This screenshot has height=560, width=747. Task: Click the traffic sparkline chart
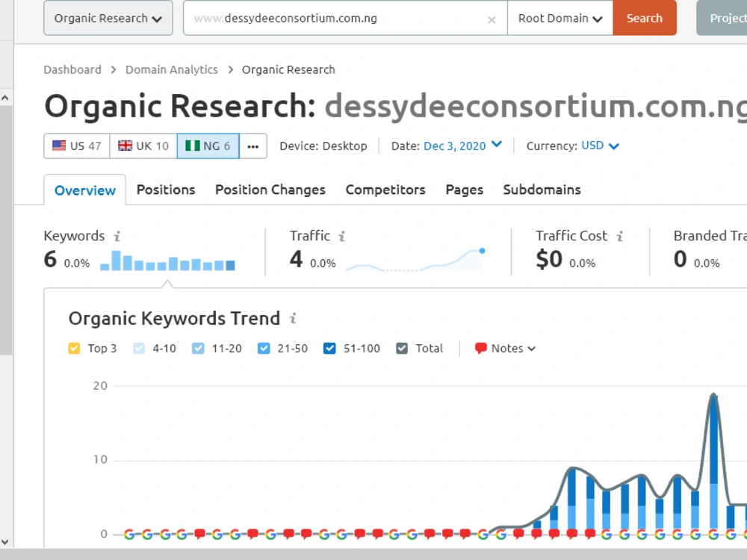(x=415, y=260)
